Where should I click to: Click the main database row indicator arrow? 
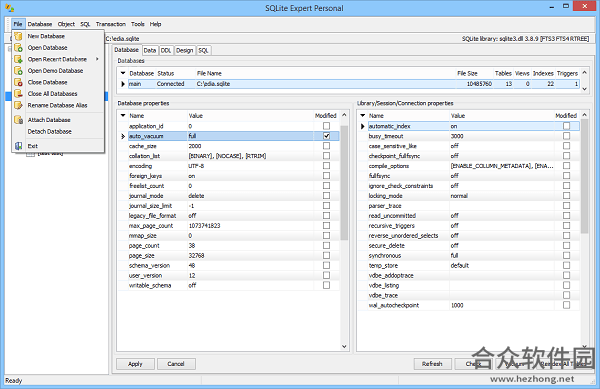tap(123, 84)
